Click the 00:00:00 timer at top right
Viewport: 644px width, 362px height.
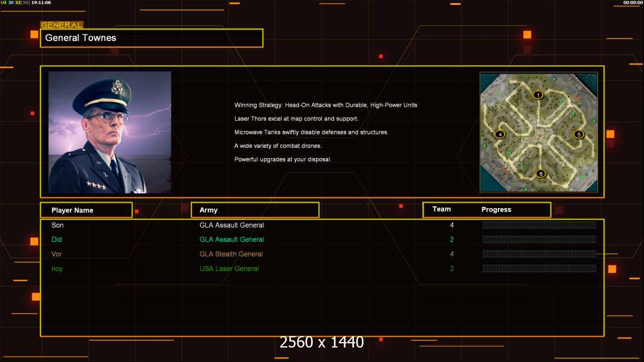pyautogui.click(x=633, y=2)
